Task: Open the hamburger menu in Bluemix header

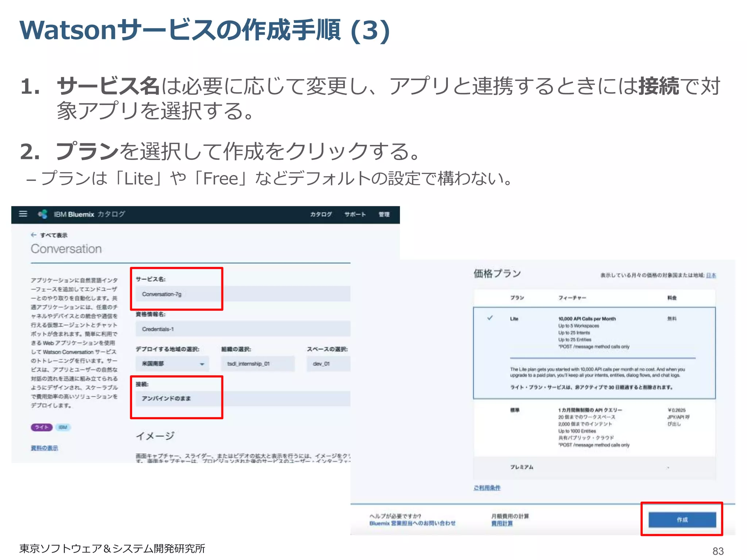Action: click(23, 214)
